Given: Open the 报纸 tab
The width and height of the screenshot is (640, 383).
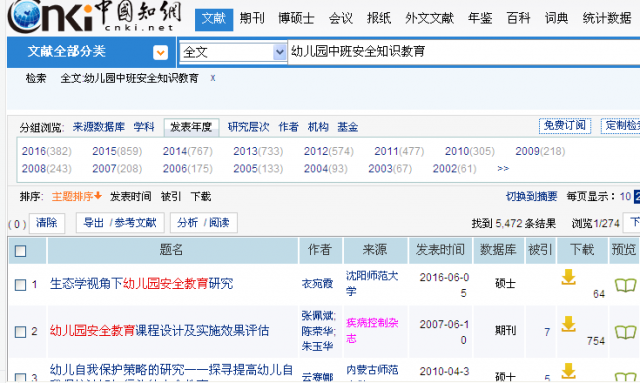Looking at the screenshot, I should 379,18.
